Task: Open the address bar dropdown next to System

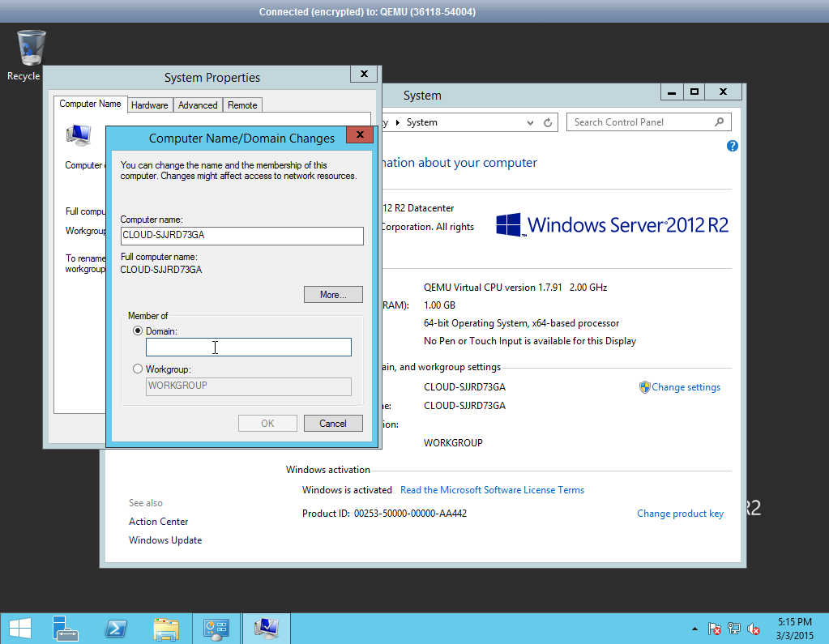Action: [x=529, y=122]
